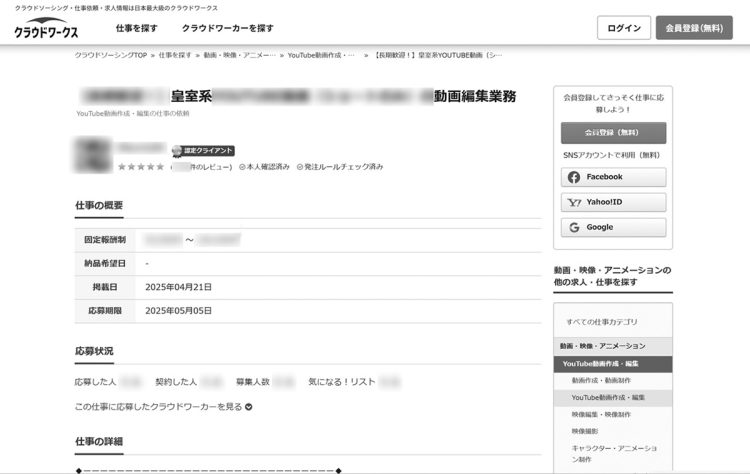The width and height of the screenshot is (750, 474).
Task: Open the 仕事を探す menu
Action: (x=136, y=28)
